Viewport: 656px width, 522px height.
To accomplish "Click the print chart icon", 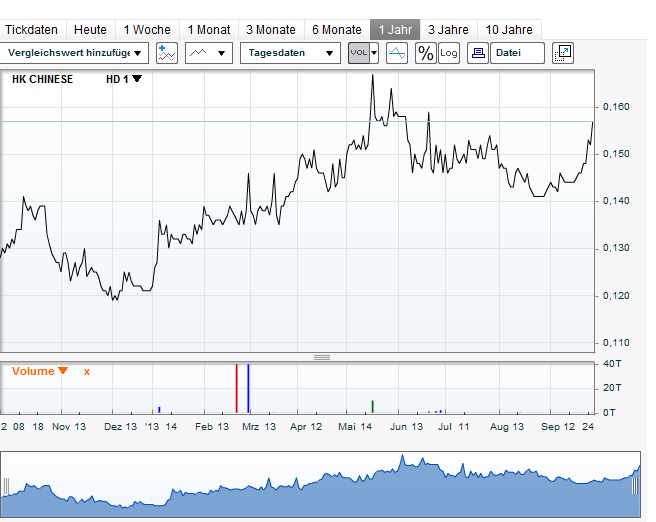I will [478, 53].
